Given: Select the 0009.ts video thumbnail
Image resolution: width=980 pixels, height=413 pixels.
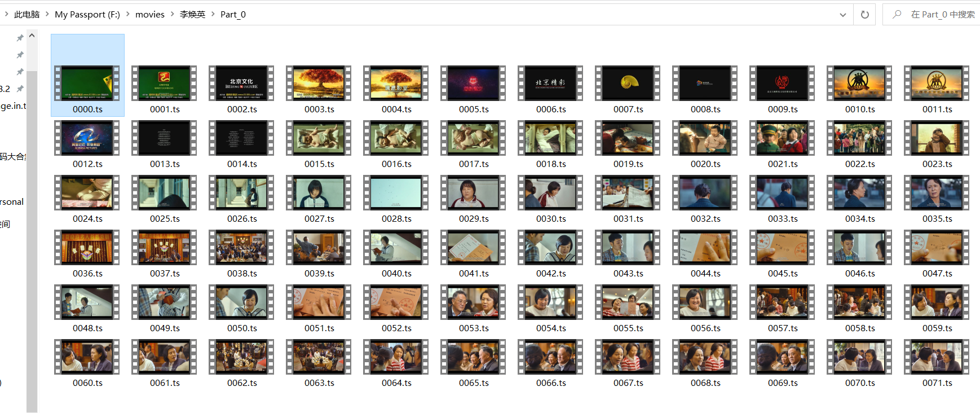Looking at the screenshot, I should coord(783,83).
